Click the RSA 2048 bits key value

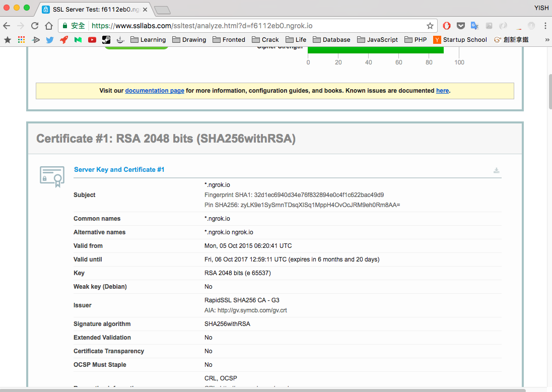click(238, 273)
